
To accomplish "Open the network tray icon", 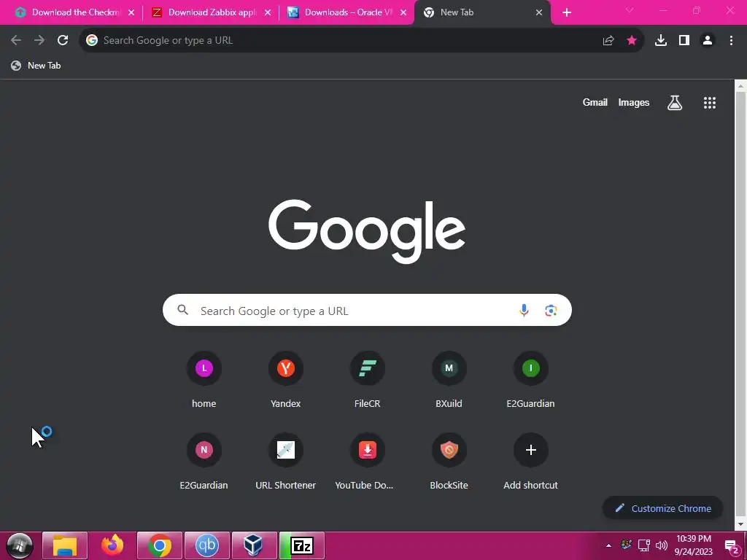I will click(643, 545).
